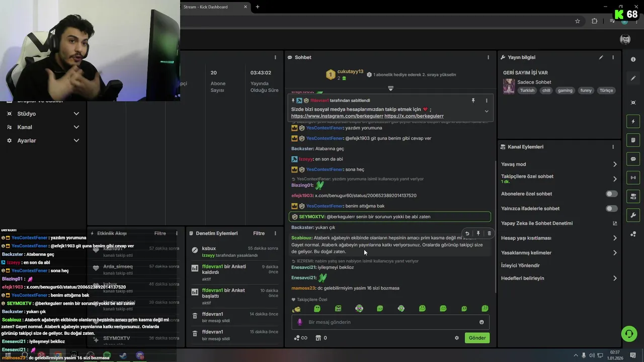Viewport: 644px width, 362px height.
Task: Open Yasaklanmış kelimeler options arrow
Action: (615, 253)
